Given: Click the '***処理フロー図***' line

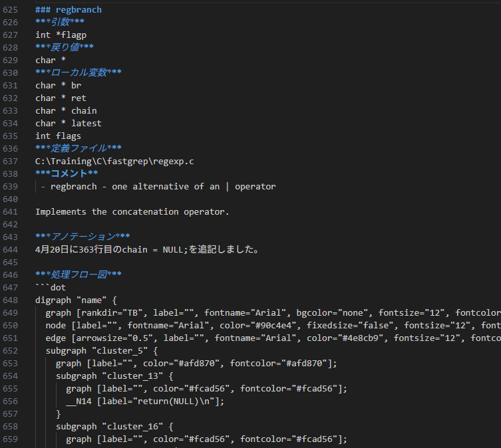Looking at the screenshot, I should (x=79, y=275).
